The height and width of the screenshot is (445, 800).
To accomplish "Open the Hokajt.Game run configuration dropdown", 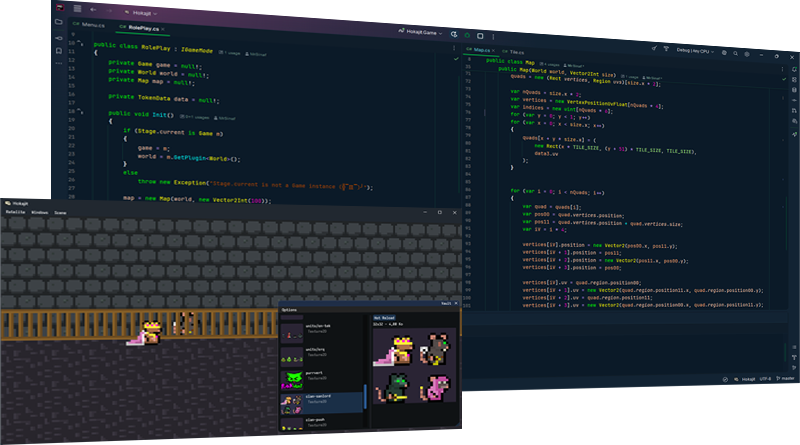I will pos(420,32).
